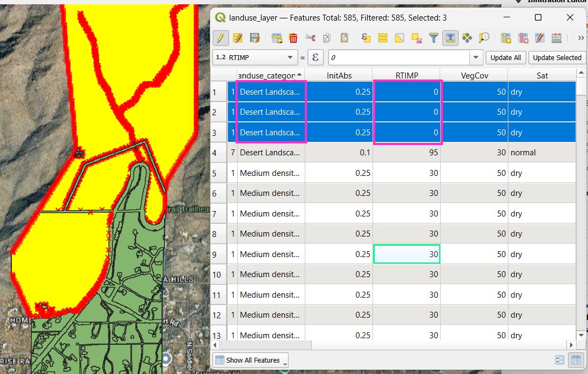Expand the expression value dropdown arrow

pos(476,57)
